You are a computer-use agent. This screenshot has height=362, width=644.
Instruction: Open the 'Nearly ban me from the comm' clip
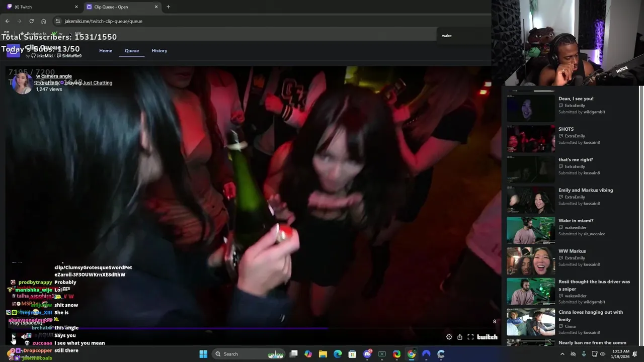[531, 343]
